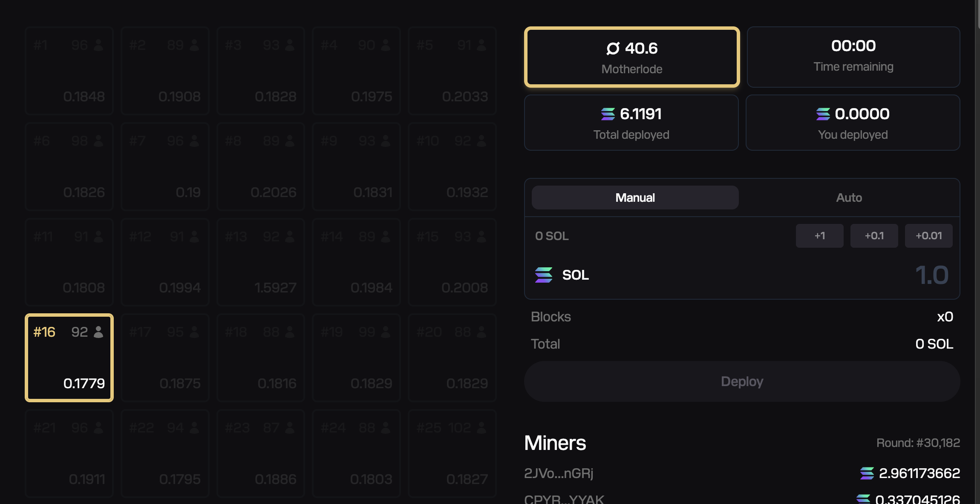Select block #13 with 1.5927 deployed

261,262
